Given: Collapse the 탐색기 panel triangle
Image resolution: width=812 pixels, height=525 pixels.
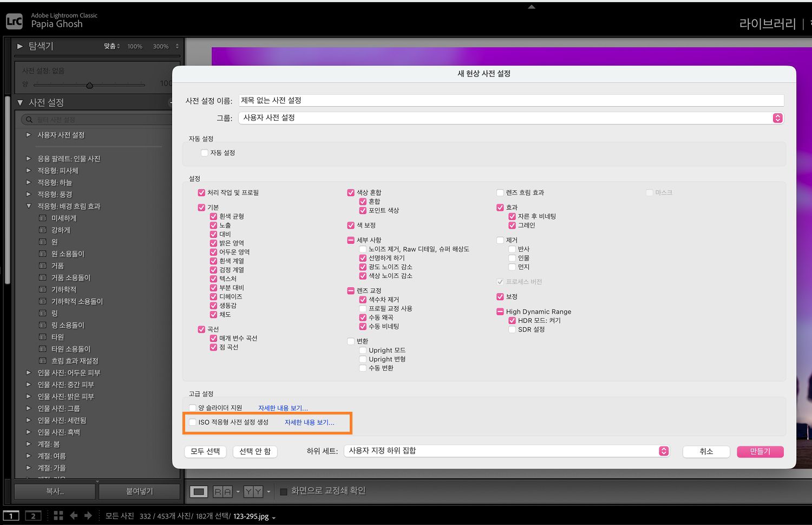Looking at the screenshot, I should pos(20,47).
